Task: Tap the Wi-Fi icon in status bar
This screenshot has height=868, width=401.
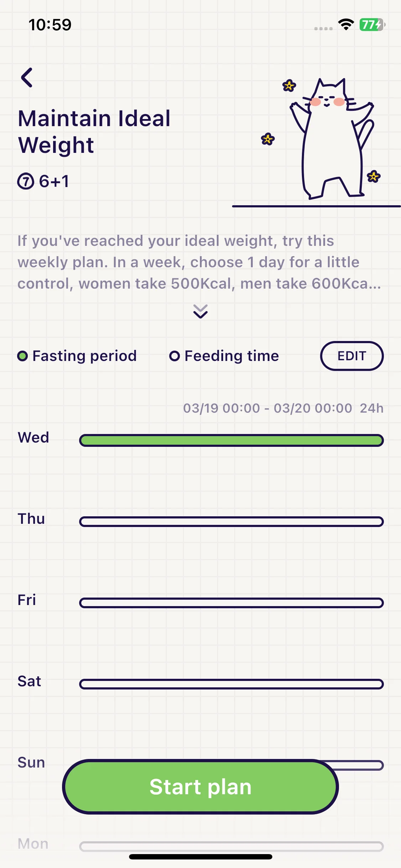Action: (346, 25)
